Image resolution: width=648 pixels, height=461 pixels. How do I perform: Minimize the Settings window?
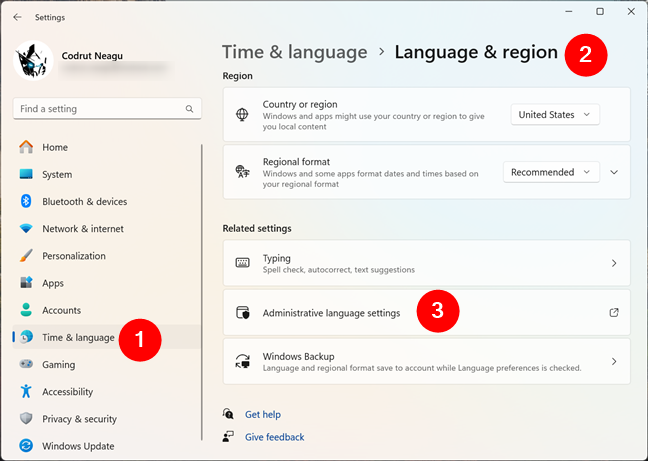569,12
